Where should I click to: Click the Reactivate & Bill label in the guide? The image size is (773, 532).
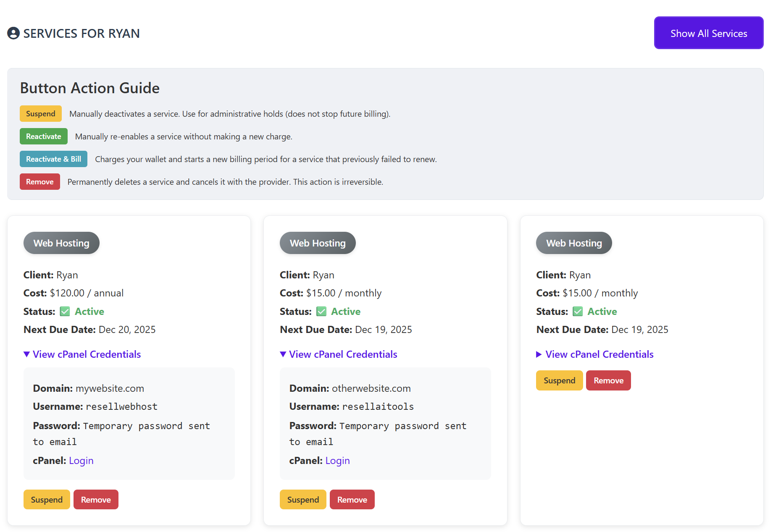pos(53,159)
